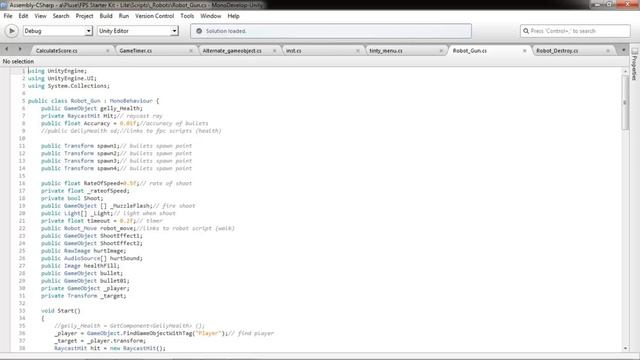Switch to the Robot_Destroy.cs tab

[x=572, y=51]
